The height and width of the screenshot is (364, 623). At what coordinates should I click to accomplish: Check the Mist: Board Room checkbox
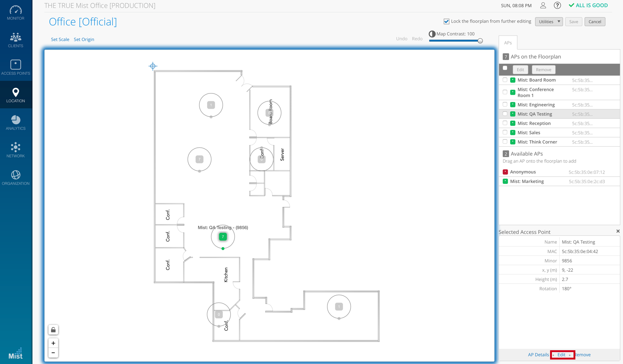(x=505, y=80)
